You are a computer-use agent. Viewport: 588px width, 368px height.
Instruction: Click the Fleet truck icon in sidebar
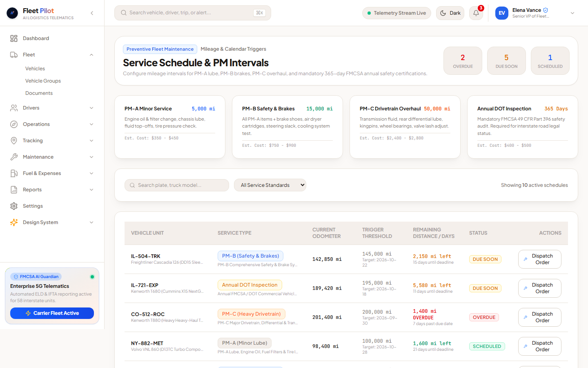coord(14,55)
